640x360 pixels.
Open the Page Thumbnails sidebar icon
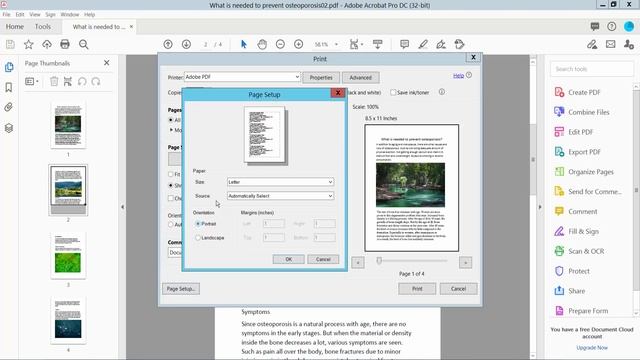9,67
